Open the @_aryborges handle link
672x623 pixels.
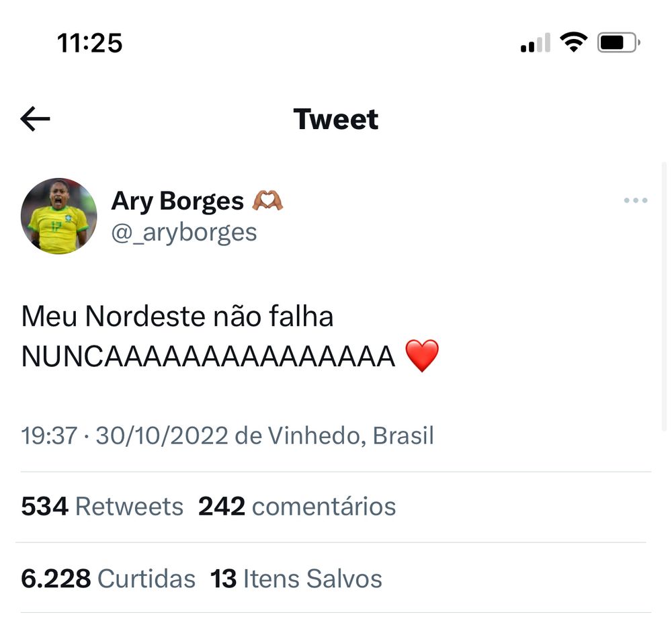[184, 233]
